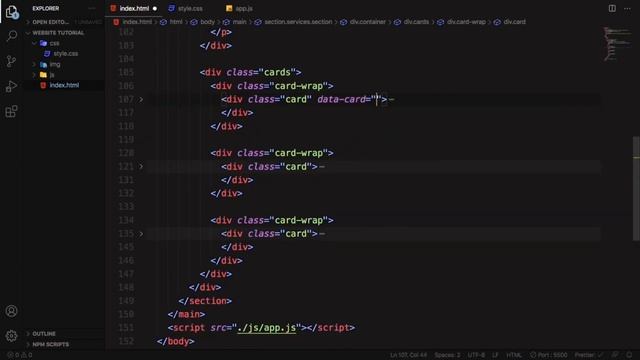Image resolution: width=640 pixels, height=360 pixels.
Task: Open style.css in the file tree
Action: tap(65, 54)
